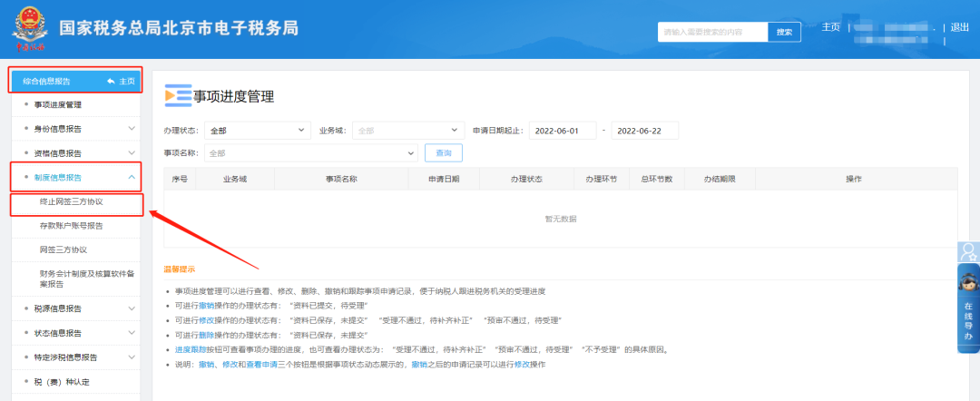The width and height of the screenshot is (980, 401).
Task: Click the 查询 button
Action: coord(444,153)
